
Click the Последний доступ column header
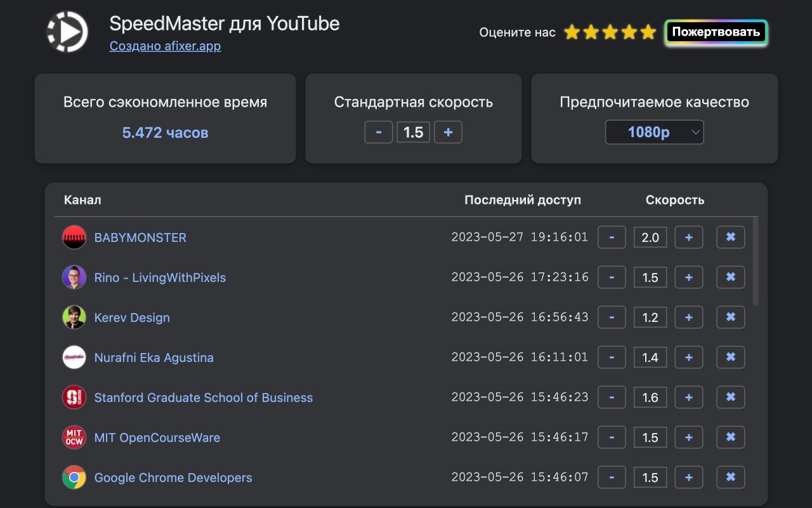point(523,200)
